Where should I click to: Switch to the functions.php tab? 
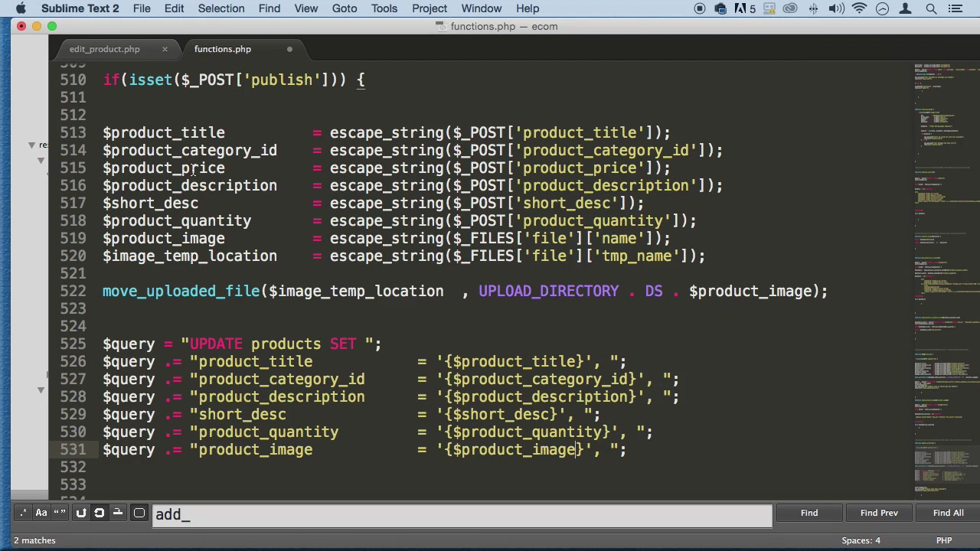(x=222, y=49)
